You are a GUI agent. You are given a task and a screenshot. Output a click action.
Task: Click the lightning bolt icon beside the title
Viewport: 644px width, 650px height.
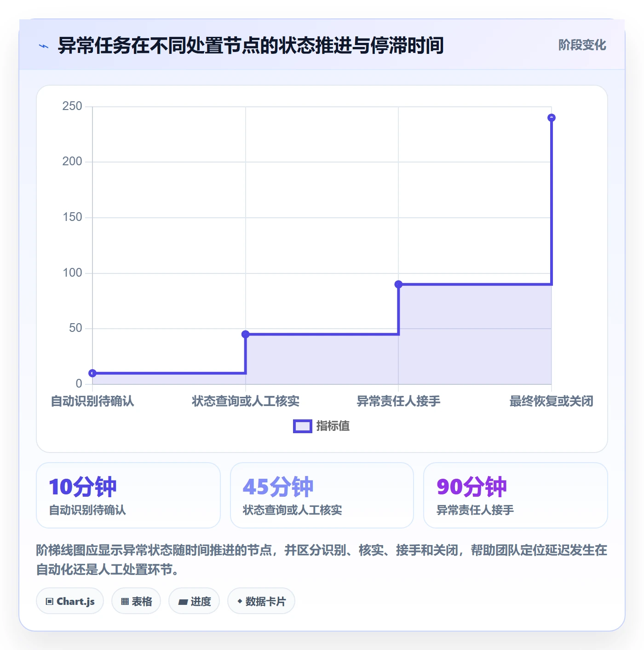click(x=44, y=46)
